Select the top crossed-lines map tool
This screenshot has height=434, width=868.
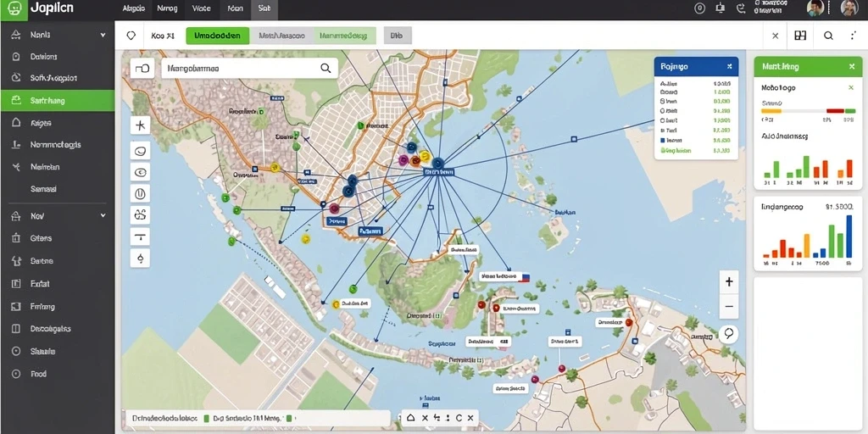pyautogui.click(x=140, y=125)
